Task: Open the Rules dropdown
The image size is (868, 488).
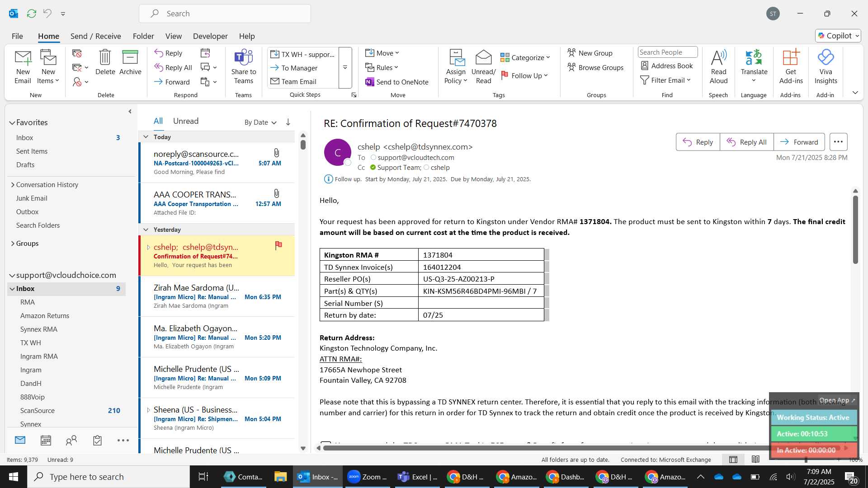Action: tap(382, 67)
